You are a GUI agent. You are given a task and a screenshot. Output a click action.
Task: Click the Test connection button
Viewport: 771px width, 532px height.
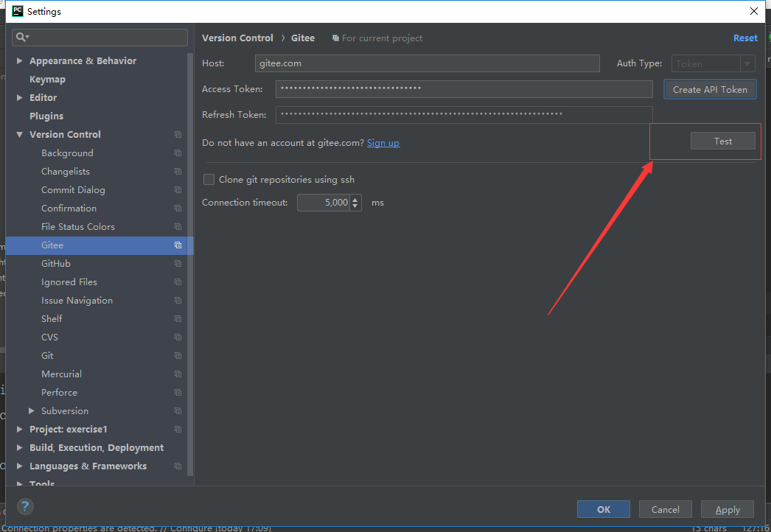[723, 141]
